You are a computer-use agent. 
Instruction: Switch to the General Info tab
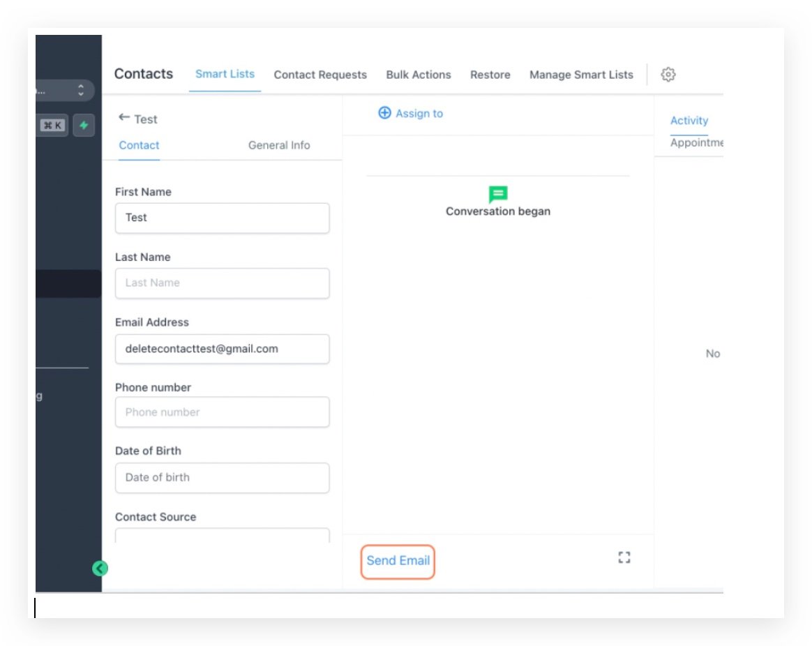(x=279, y=145)
